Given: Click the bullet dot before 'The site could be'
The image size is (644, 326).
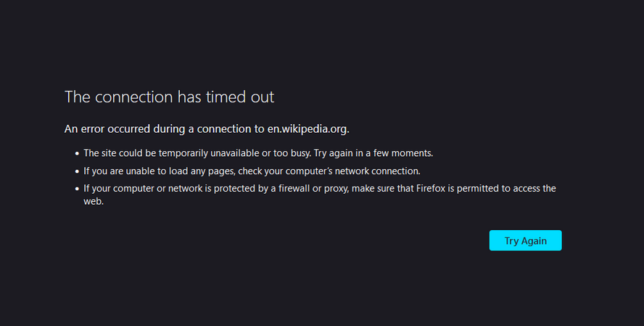Looking at the screenshot, I should [x=77, y=154].
